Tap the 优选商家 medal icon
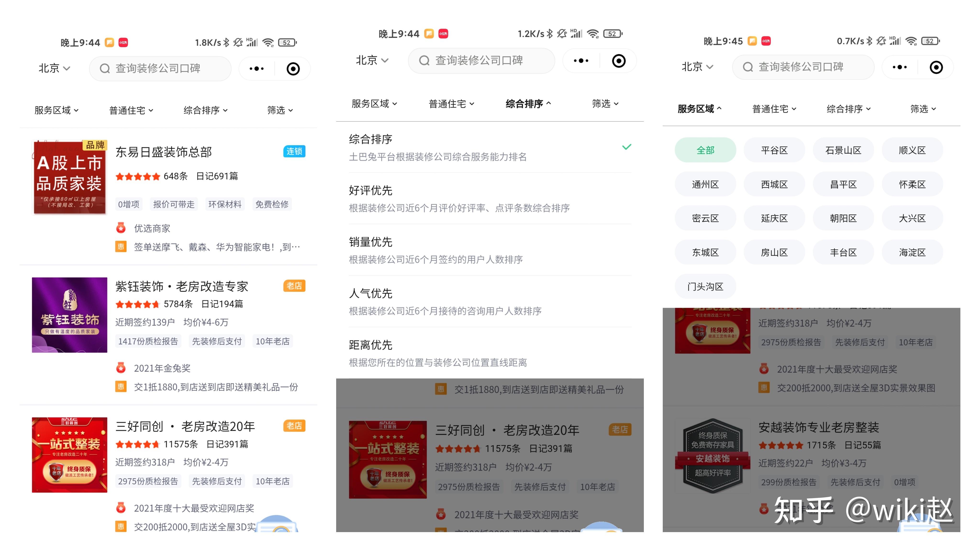Viewport: 980px width, 551px height. tap(121, 228)
